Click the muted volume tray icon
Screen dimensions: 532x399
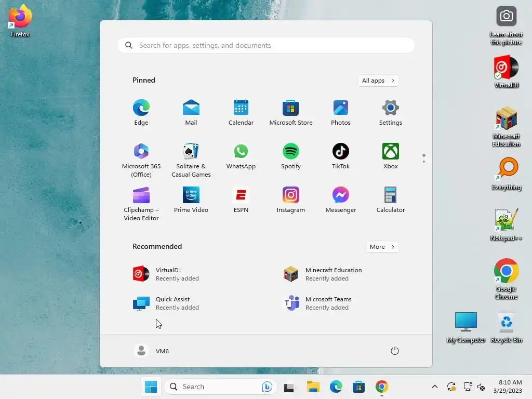point(481,387)
